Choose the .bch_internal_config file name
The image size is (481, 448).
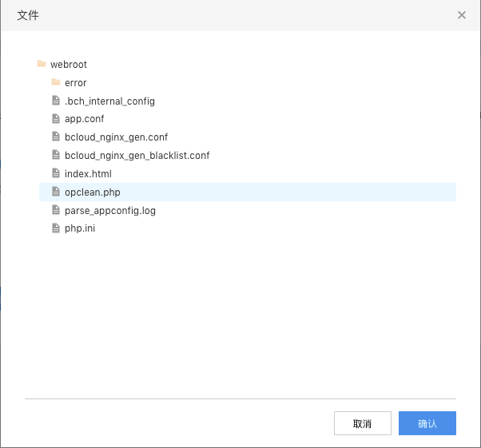(109, 101)
